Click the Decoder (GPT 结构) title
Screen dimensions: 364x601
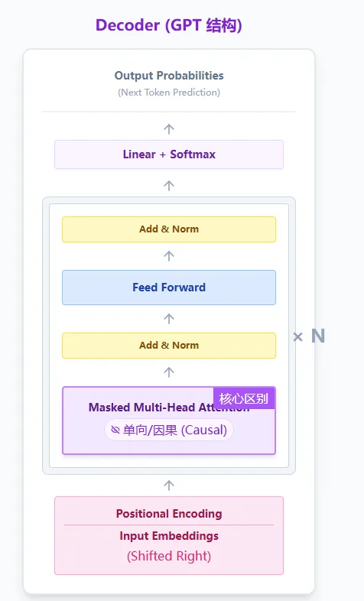(169, 25)
